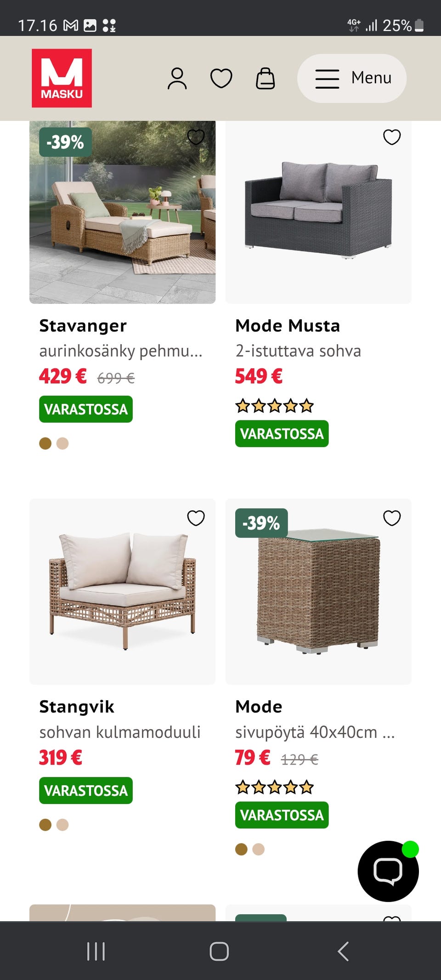The width and height of the screenshot is (441, 980).
Task: Add the Stangvik corner module to favorites
Action: point(195,518)
